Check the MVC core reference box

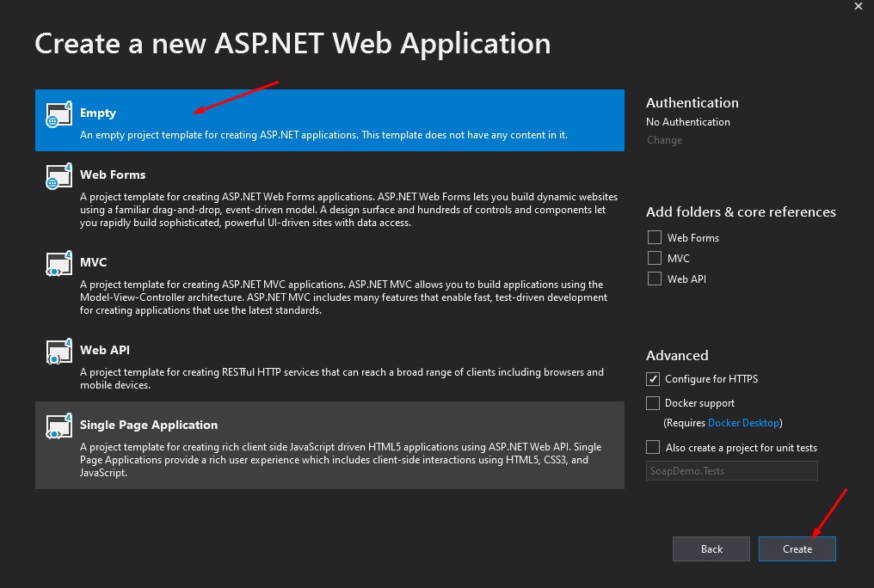[654, 258]
